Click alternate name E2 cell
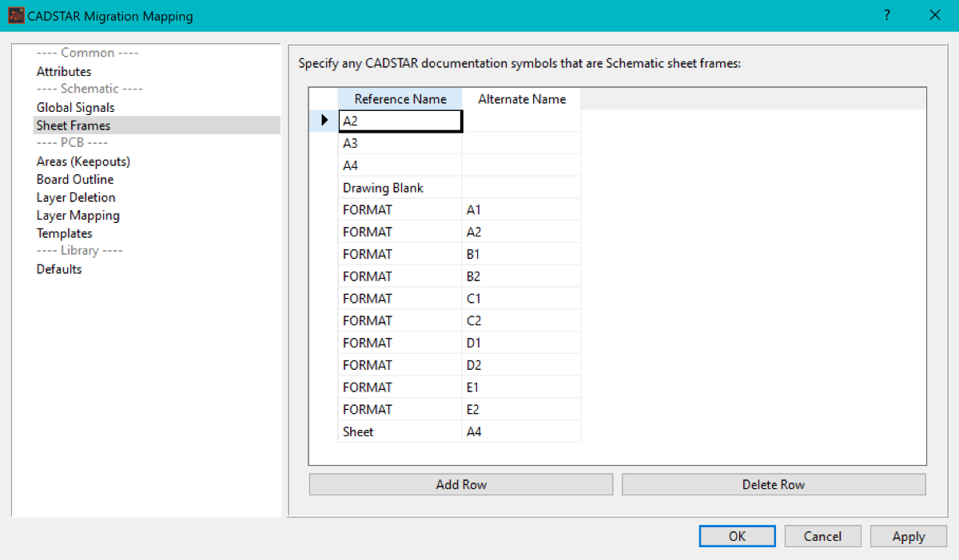Screen dimensions: 959x560 [x=522, y=409]
